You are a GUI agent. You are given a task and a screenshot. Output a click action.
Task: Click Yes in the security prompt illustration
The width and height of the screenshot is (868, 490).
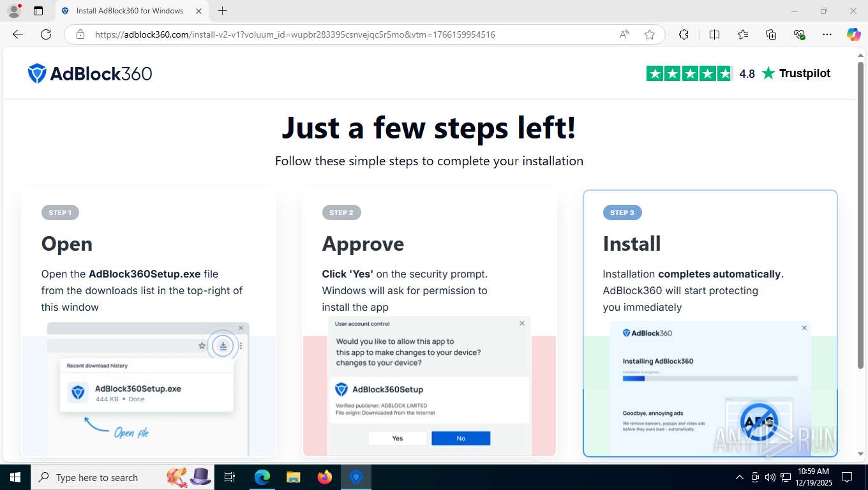pos(397,438)
